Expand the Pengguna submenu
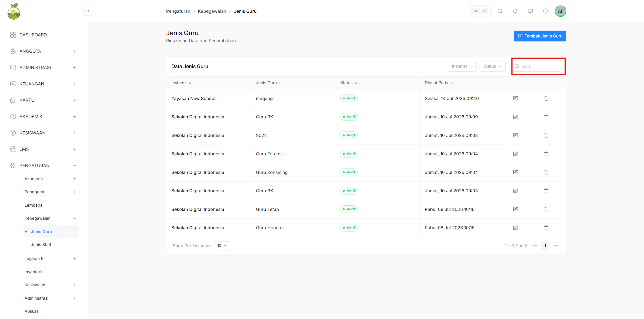This screenshot has height=319, width=644. [x=74, y=192]
